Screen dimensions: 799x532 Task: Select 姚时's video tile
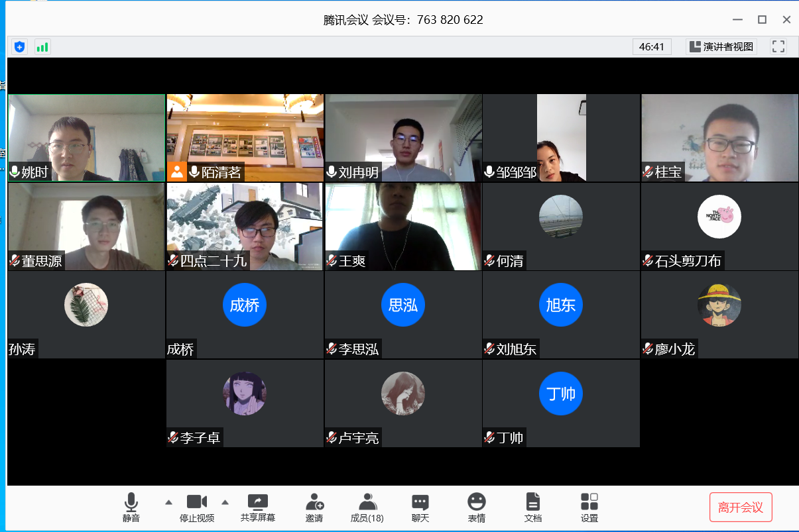coord(86,137)
